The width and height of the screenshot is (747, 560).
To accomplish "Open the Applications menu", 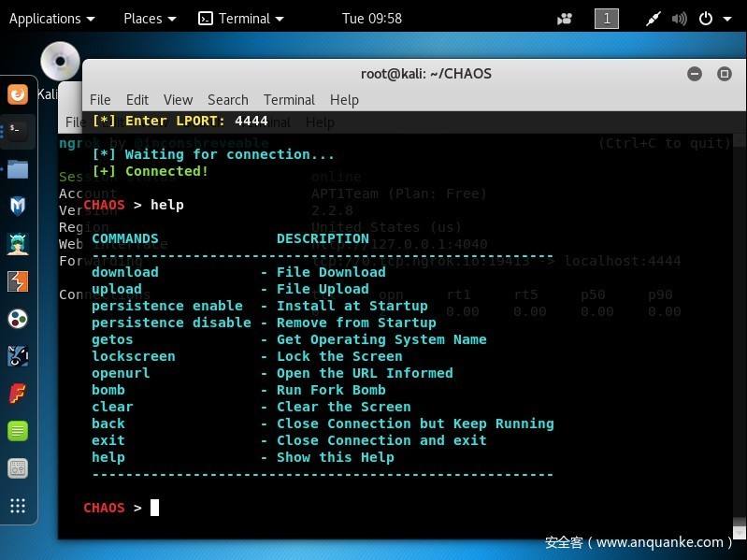I will 52,19.
